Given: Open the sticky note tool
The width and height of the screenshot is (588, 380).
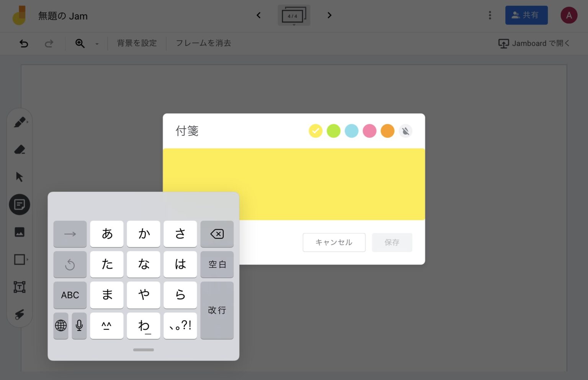Looking at the screenshot, I should 20,204.
